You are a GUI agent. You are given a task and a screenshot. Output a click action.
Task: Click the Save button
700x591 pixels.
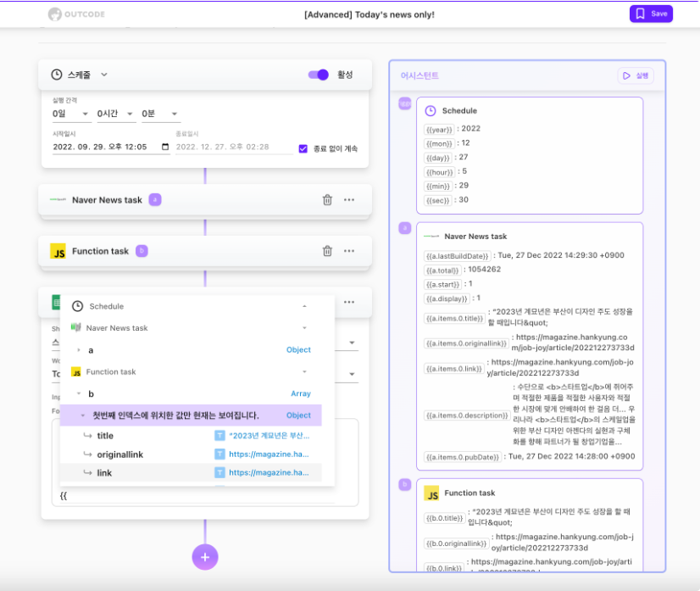pos(651,14)
